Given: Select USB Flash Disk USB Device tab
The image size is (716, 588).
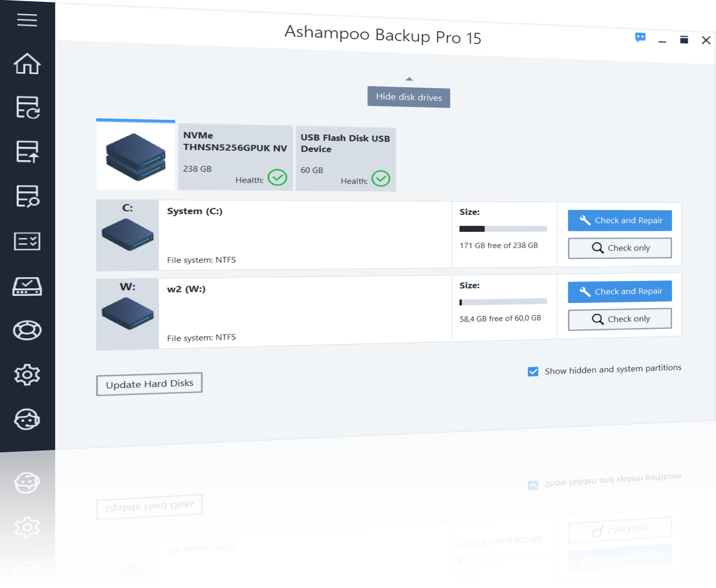Looking at the screenshot, I should pyautogui.click(x=345, y=159).
